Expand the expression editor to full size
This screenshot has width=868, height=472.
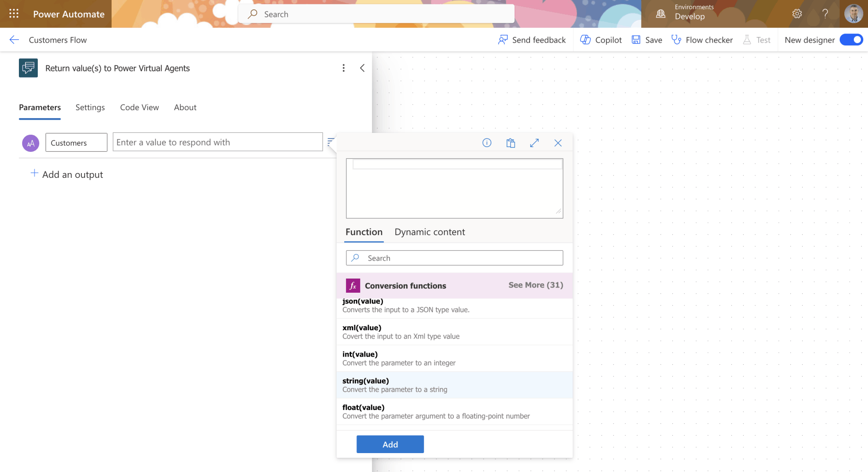tap(535, 143)
